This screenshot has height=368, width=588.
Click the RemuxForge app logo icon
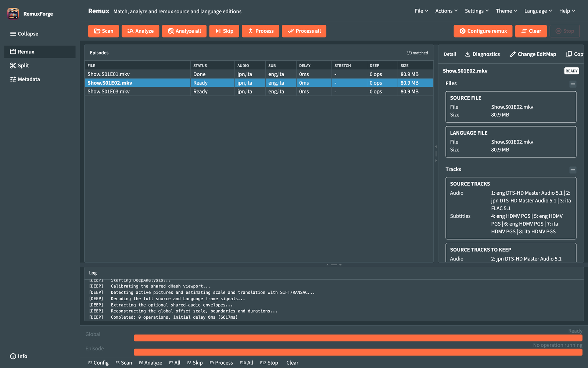coord(13,14)
